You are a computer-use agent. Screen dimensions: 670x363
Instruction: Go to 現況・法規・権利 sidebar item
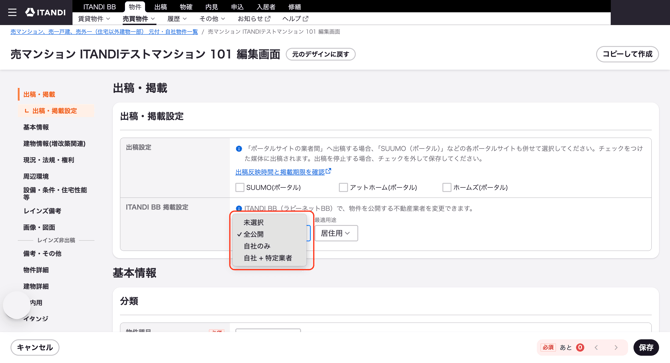pyautogui.click(x=49, y=160)
